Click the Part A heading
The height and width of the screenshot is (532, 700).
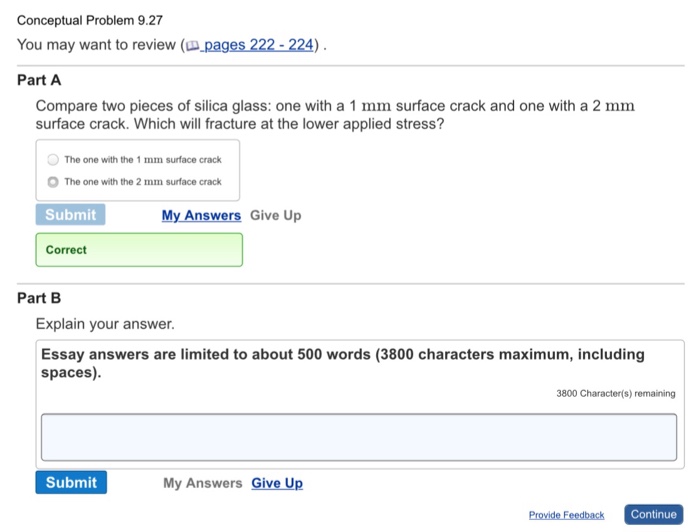39,80
